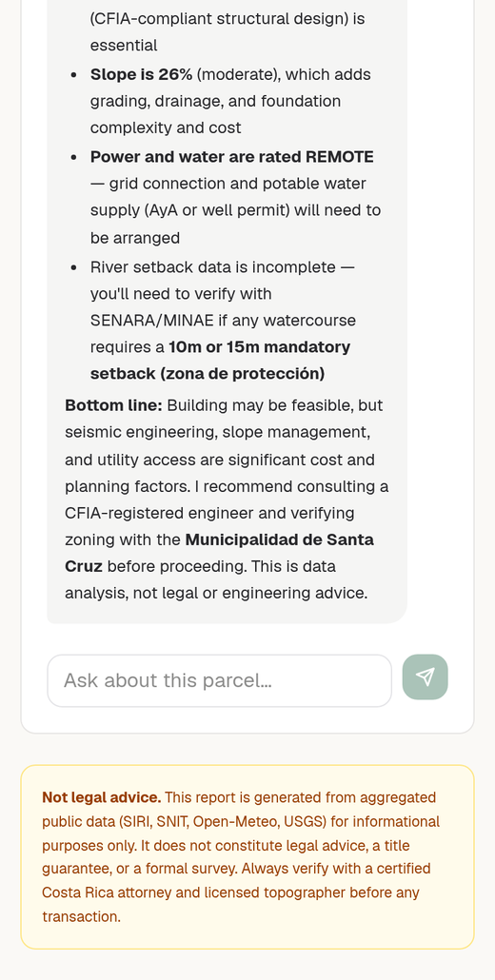Focus the "Ask about this parcel..." input

pyautogui.click(x=219, y=680)
